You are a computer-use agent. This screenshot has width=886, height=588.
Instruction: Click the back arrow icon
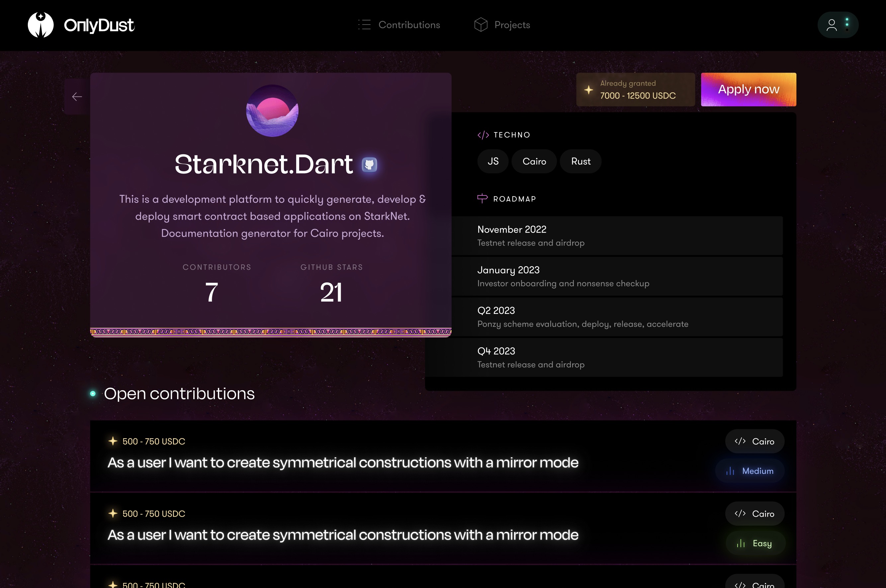77,97
